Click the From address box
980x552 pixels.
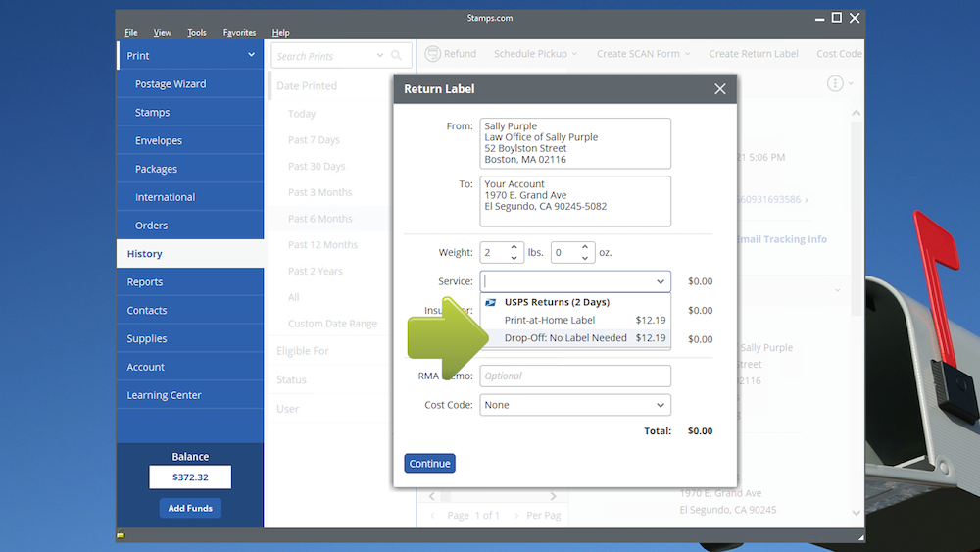pyautogui.click(x=575, y=143)
